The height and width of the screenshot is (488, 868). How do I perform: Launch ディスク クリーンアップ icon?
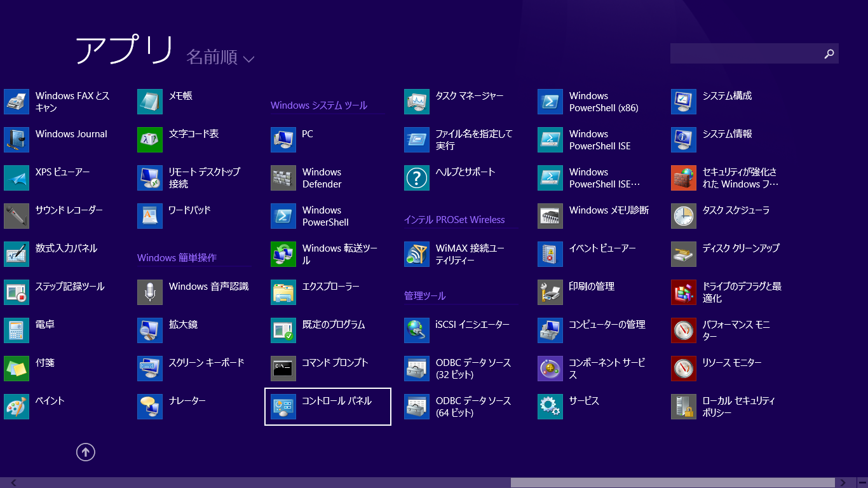[684, 254]
